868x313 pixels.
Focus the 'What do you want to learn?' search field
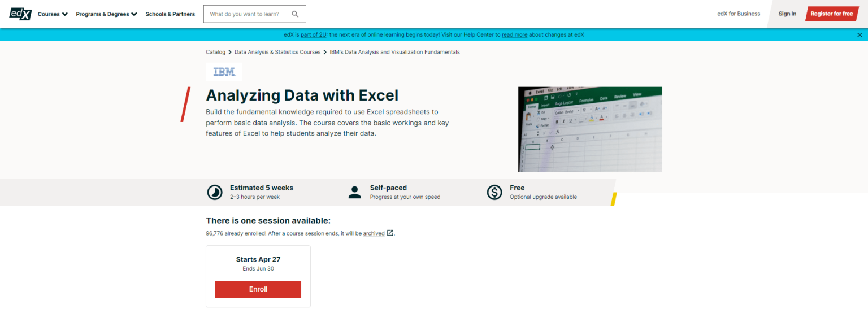[246, 14]
